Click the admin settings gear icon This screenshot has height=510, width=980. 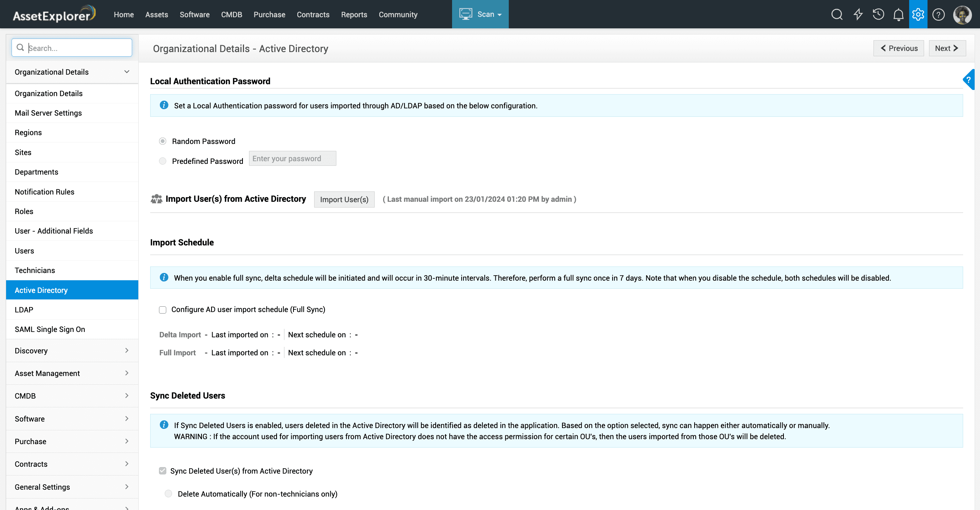pyautogui.click(x=918, y=15)
